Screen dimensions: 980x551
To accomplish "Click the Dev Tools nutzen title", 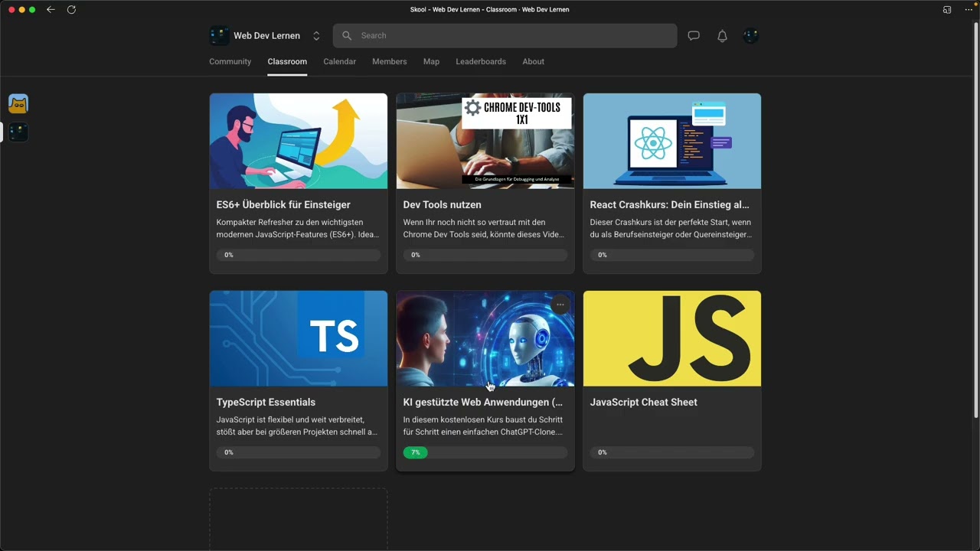I will (x=443, y=204).
